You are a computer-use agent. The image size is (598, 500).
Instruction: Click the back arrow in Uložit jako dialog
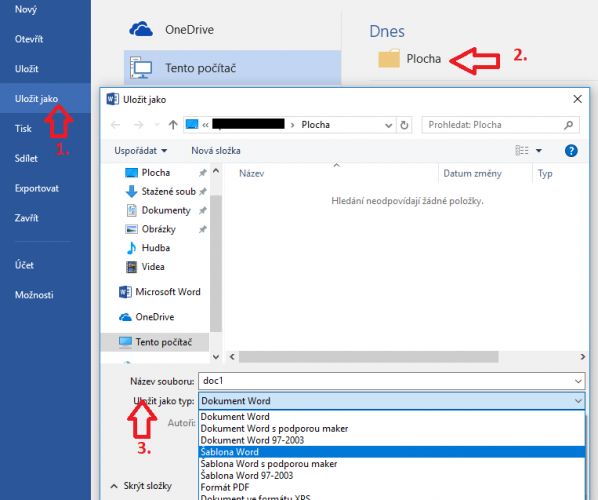point(115,125)
